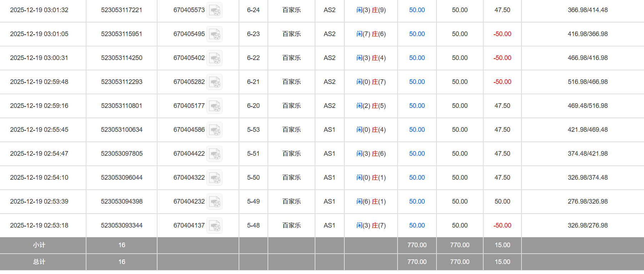Click result 闲(6) 庄(1) for table 5-49
This screenshot has height=274, width=644.
click(371, 201)
